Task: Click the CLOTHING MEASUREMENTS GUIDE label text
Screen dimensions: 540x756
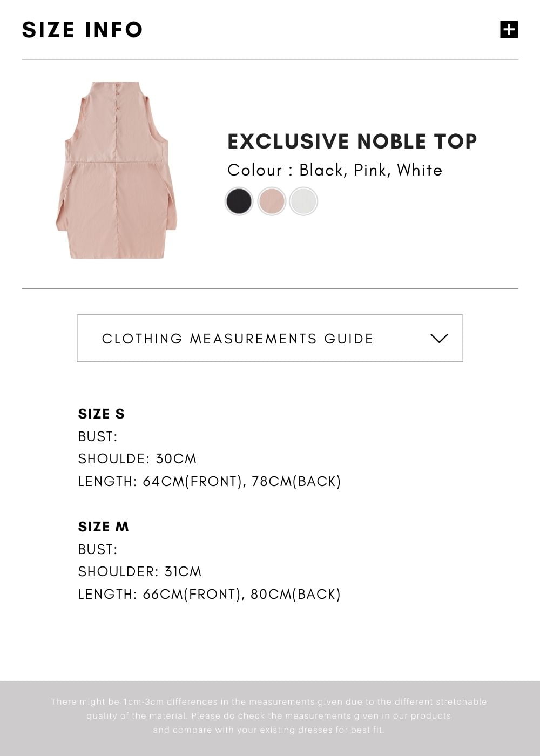Action: [238, 339]
